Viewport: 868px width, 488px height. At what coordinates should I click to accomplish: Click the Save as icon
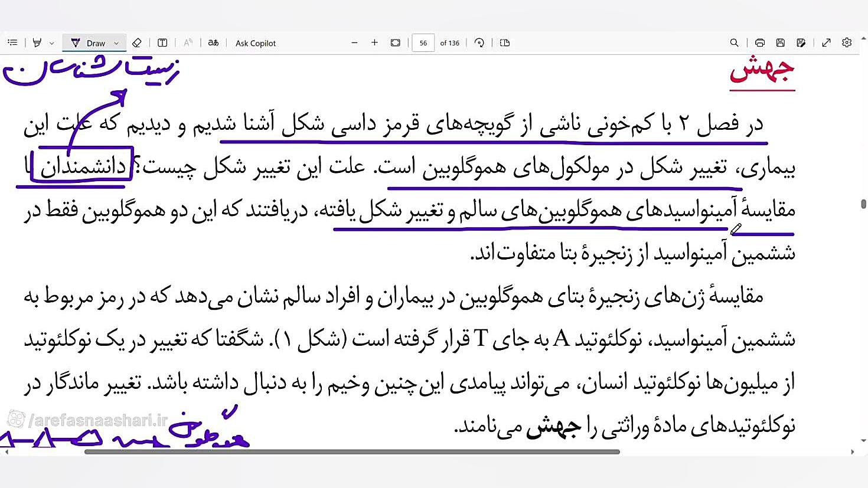click(801, 42)
